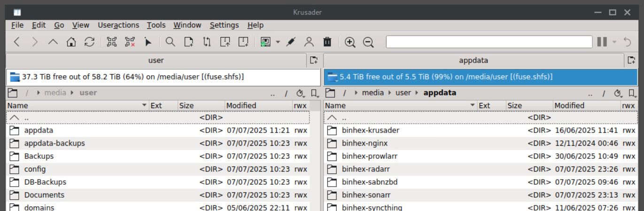
Task: Click the plug disconnect icon
Action: pos(291,42)
